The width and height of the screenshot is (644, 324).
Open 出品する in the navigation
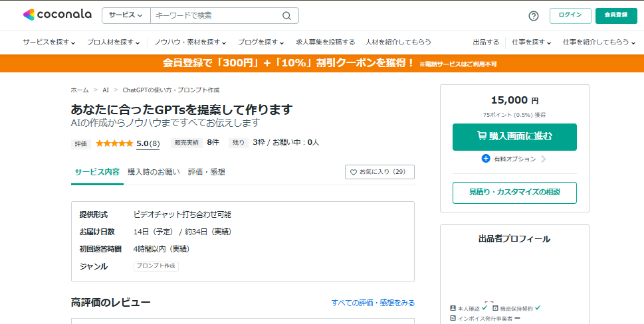486,42
